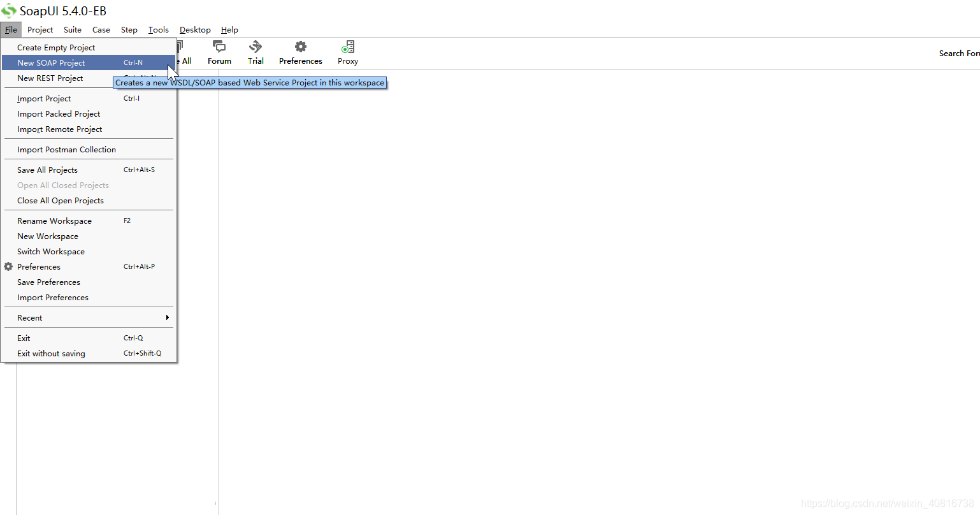The image size is (980, 515).
Task: Click the Proxy toolbar icon
Action: pos(348,53)
